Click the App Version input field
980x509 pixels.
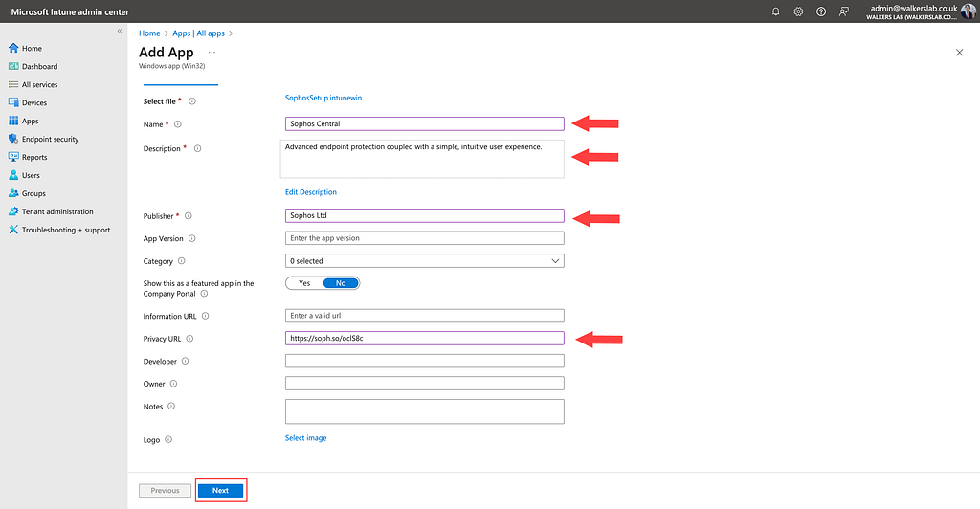[x=424, y=238]
